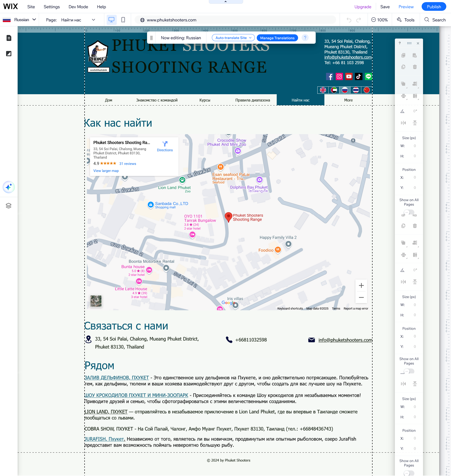
Task: Click the globe icon beside the site URL
Action: point(142,20)
